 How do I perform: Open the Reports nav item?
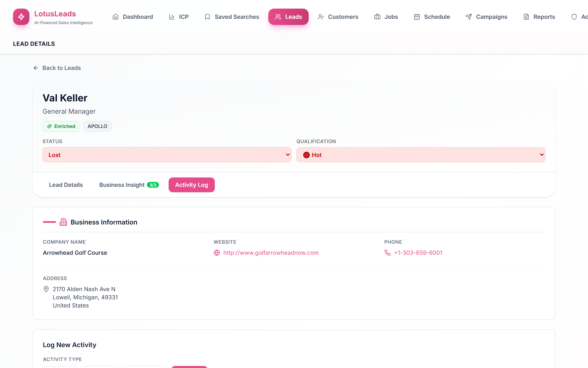(539, 17)
